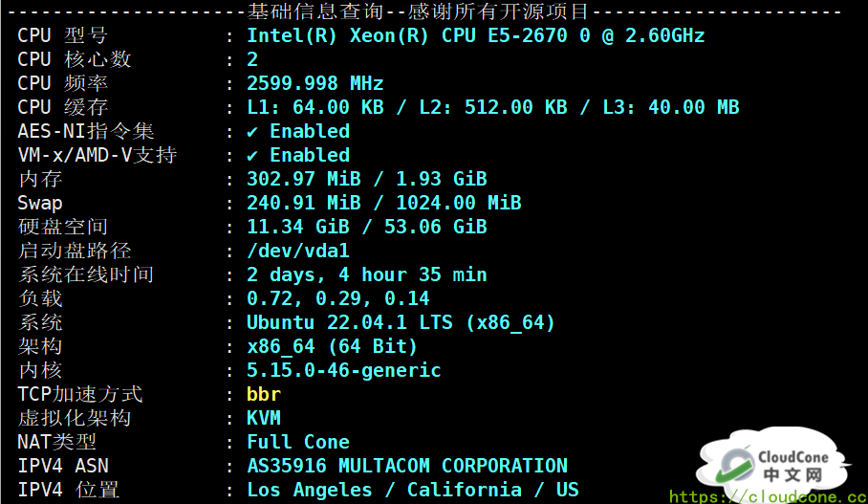
Task: Click the yellow bbr TCP acceleration value
Action: tap(264, 394)
